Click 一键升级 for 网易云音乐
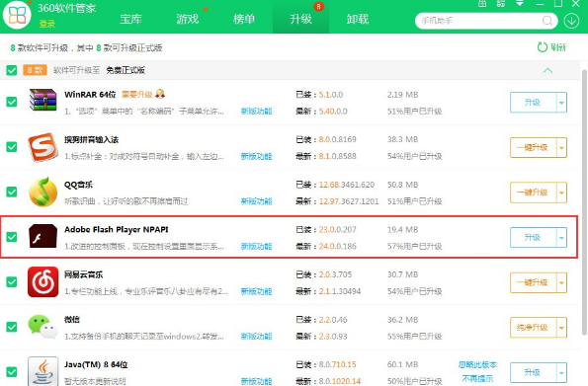This screenshot has width=588, height=386. click(x=533, y=282)
